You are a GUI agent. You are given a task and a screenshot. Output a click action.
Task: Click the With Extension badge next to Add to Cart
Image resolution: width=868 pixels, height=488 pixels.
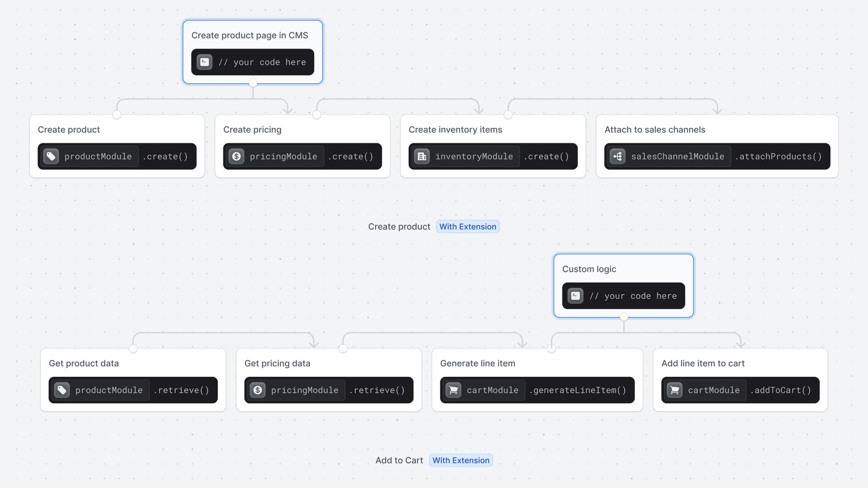(x=461, y=460)
